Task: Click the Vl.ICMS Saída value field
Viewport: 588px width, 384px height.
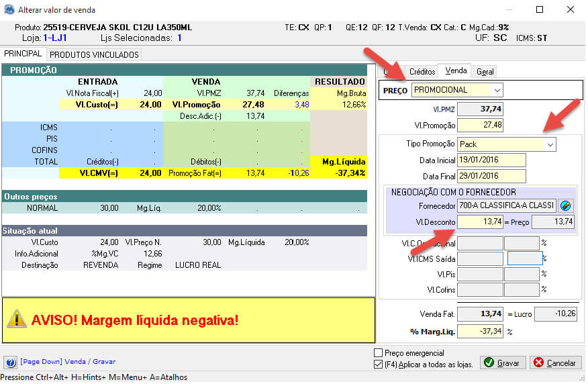Action: (480, 258)
